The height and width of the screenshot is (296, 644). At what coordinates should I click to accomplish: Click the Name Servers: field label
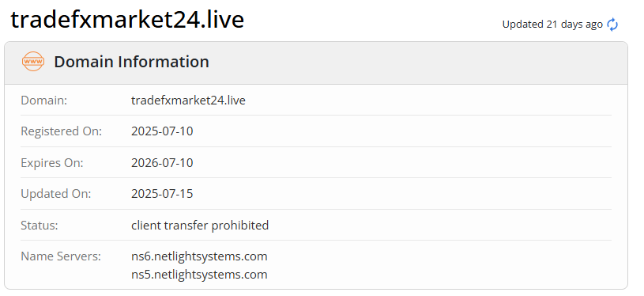[61, 256]
